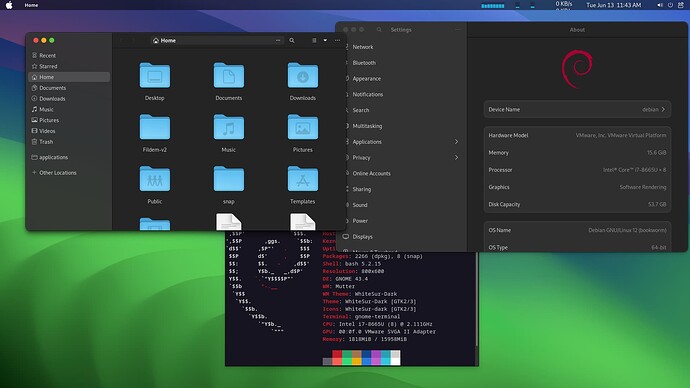Open the Music folder icon

228,127
